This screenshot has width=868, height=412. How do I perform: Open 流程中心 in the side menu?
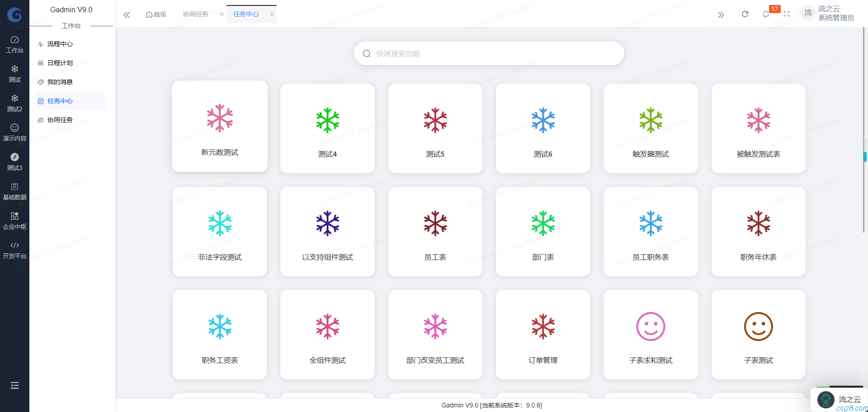click(x=60, y=44)
